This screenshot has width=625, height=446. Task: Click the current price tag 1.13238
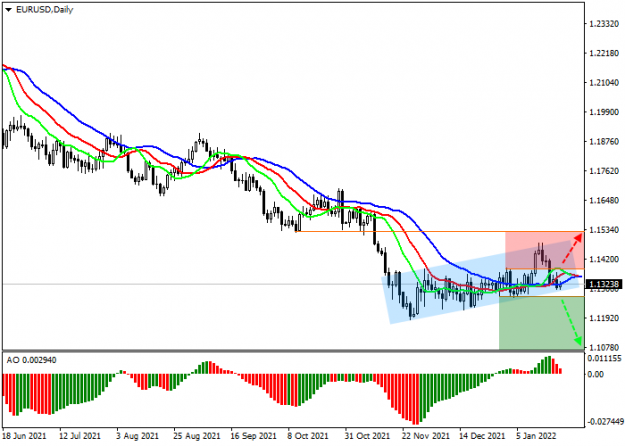[x=604, y=284]
